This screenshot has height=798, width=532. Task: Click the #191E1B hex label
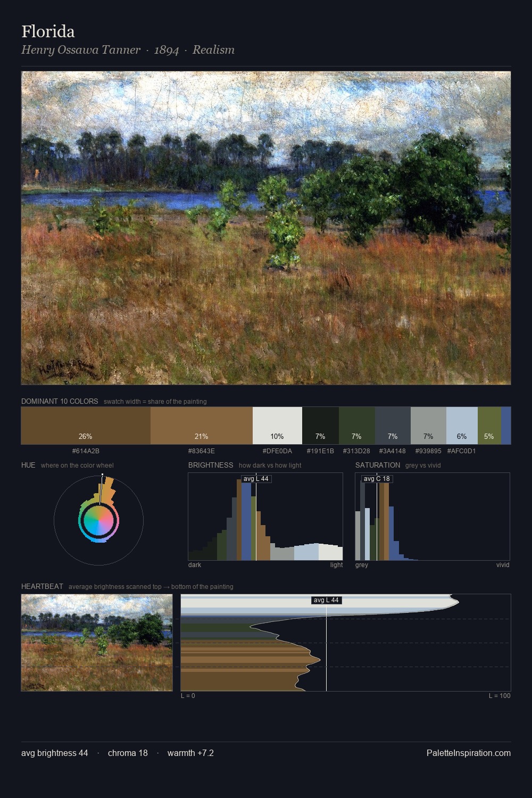coord(320,451)
